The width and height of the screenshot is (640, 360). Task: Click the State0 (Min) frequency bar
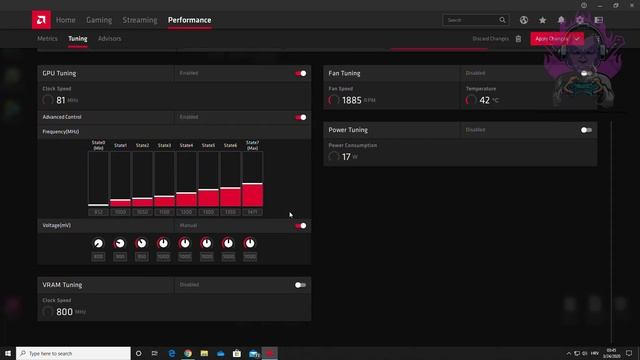[x=98, y=179]
